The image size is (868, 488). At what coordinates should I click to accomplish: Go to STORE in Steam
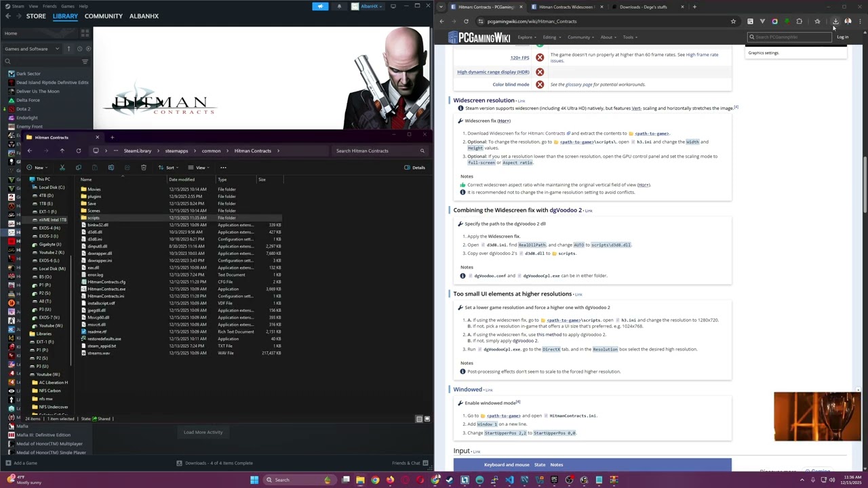click(x=36, y=16)
